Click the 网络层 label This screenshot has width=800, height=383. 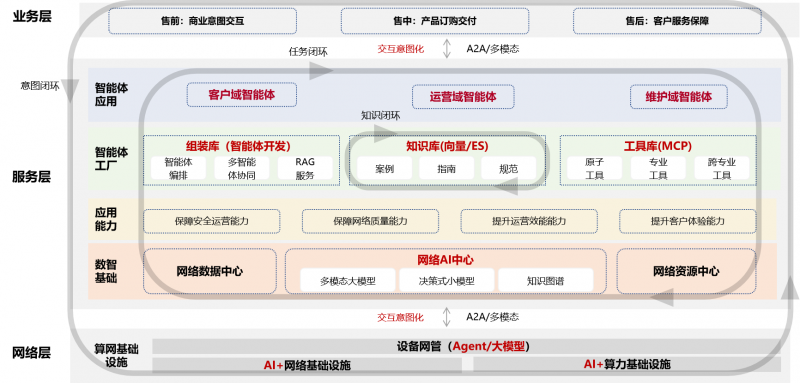click(x=32, y=353)
